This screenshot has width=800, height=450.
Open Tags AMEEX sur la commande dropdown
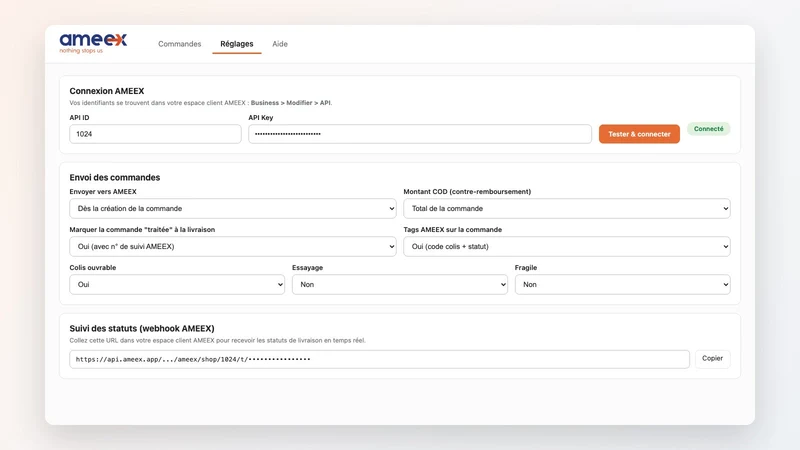567,246
